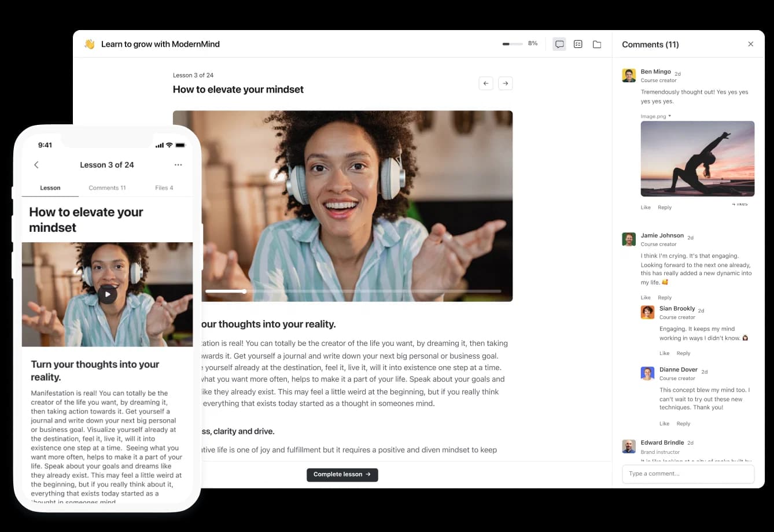Click Sian Brookly's avatar
Image resolution: width=774 pixels, height=532 pixels.
(x=647, y=312)
